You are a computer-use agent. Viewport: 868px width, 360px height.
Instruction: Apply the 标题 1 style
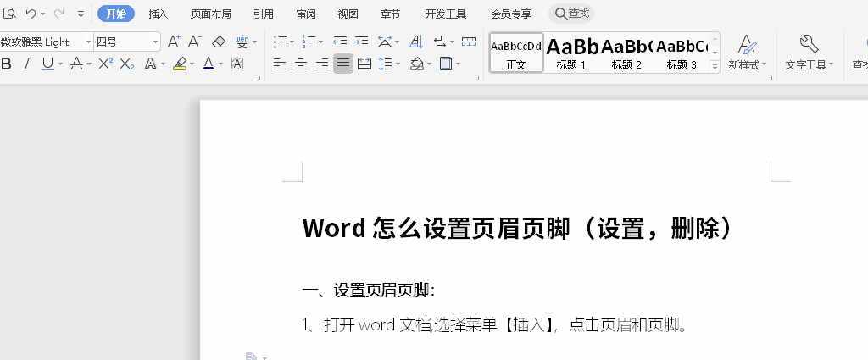[x=571, y=53]
